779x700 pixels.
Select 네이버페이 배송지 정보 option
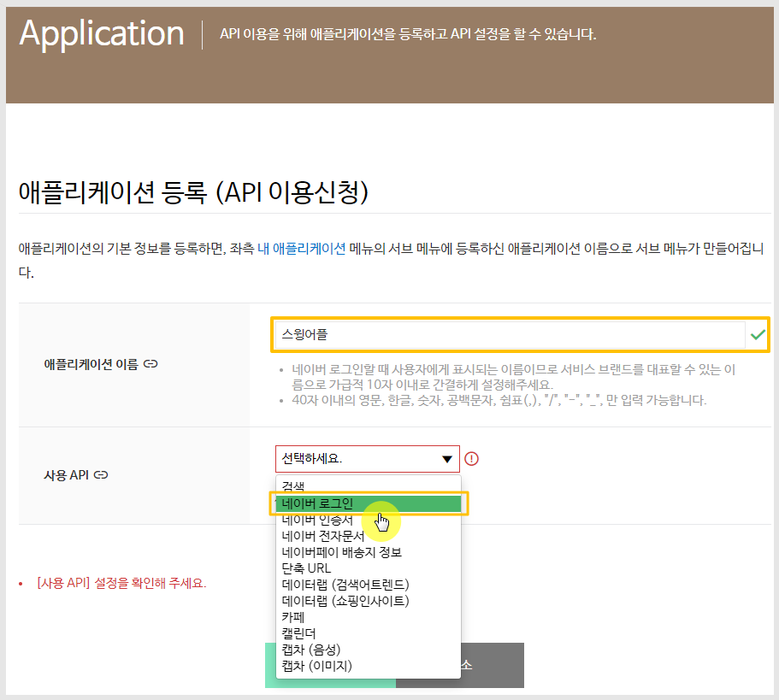coord(369,552)
